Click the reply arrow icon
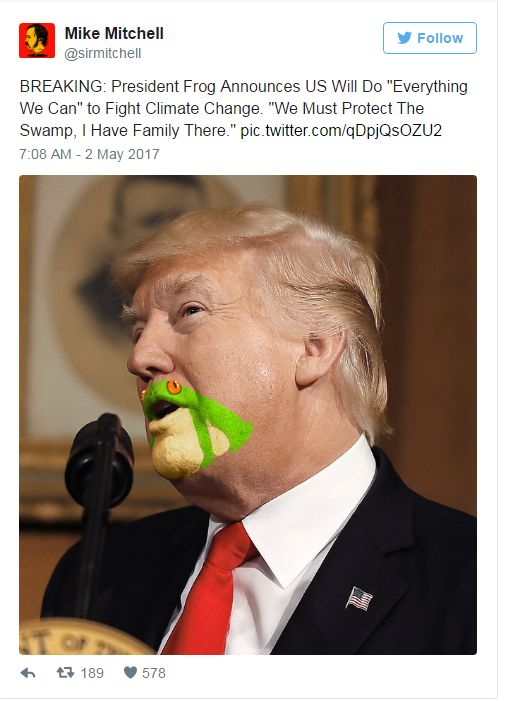506x701 pixels. click(28, 673)
